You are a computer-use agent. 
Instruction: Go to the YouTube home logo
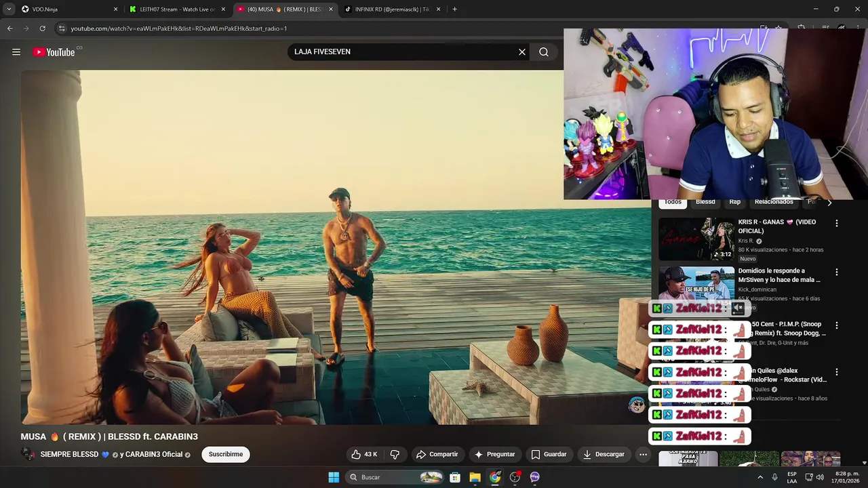click(54, 52)
